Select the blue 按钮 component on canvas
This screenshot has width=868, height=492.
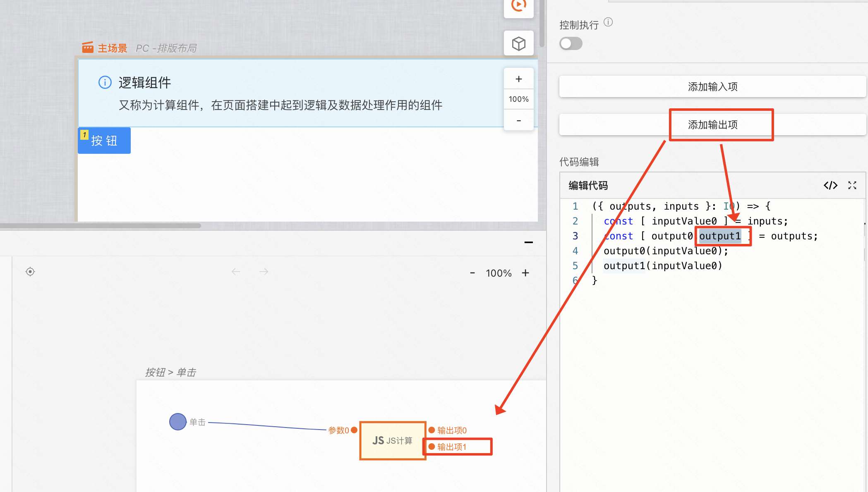pyautogui.click(x=104, y=141)
